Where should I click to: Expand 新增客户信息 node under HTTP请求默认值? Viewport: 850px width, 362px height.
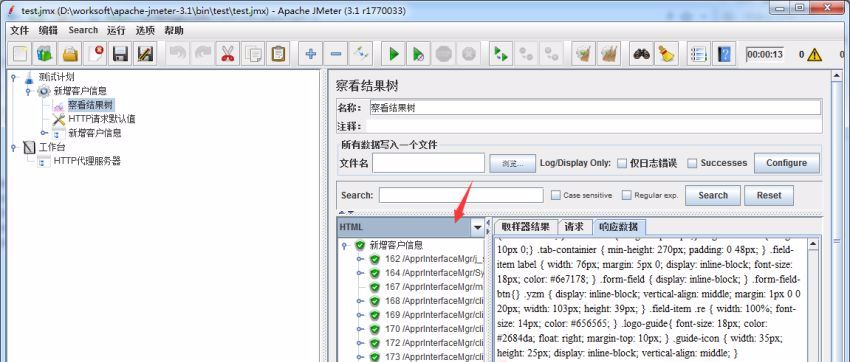coord(44,133)
